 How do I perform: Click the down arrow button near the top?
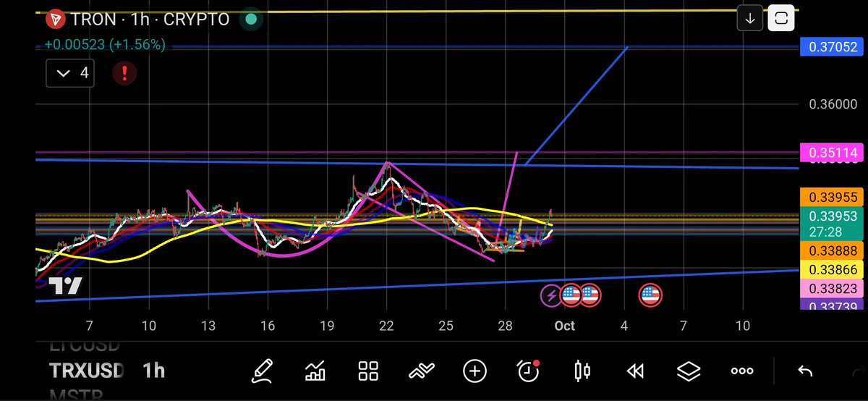(x=750, y=19)
